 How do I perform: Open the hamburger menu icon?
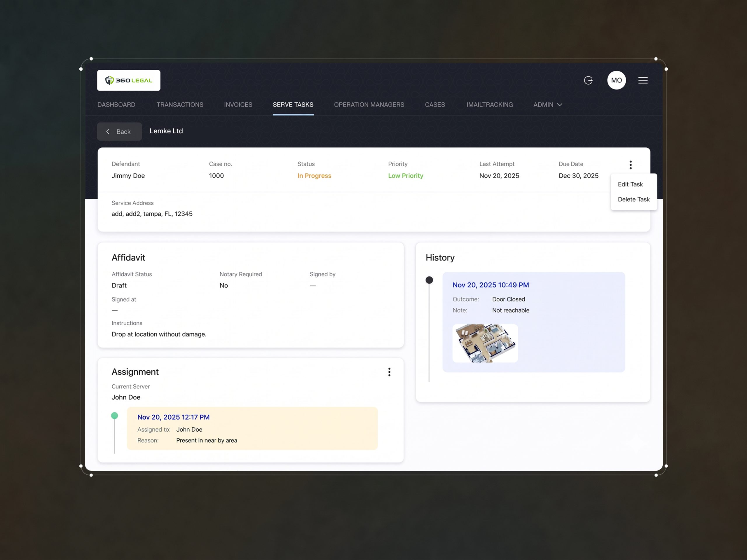(643, 80)
